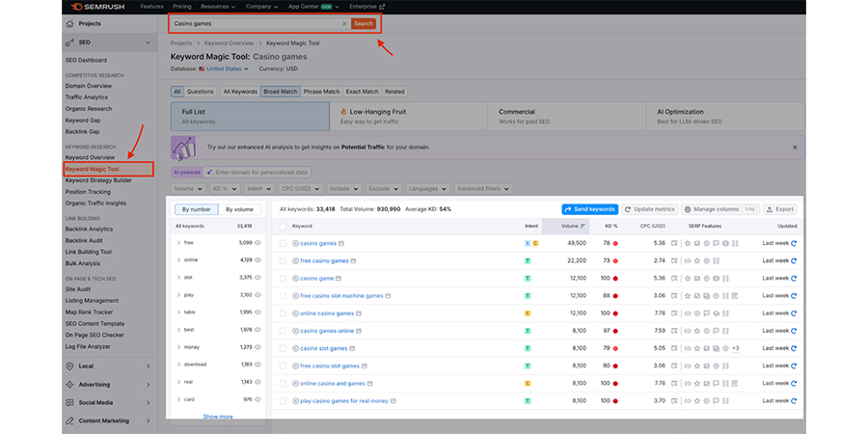Image resolution: width=868 pixels, height=434 pixels.
Task: Open SERP snapshot icon beside casino game
Action: (339, 279)
